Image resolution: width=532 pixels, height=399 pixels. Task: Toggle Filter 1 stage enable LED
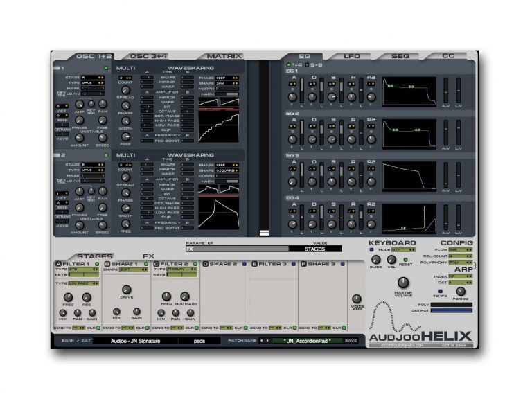97,264
